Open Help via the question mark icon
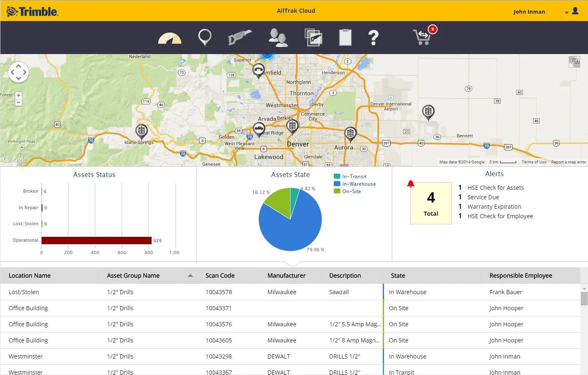The width and height of the screenshot is (588, 375). 373,38
